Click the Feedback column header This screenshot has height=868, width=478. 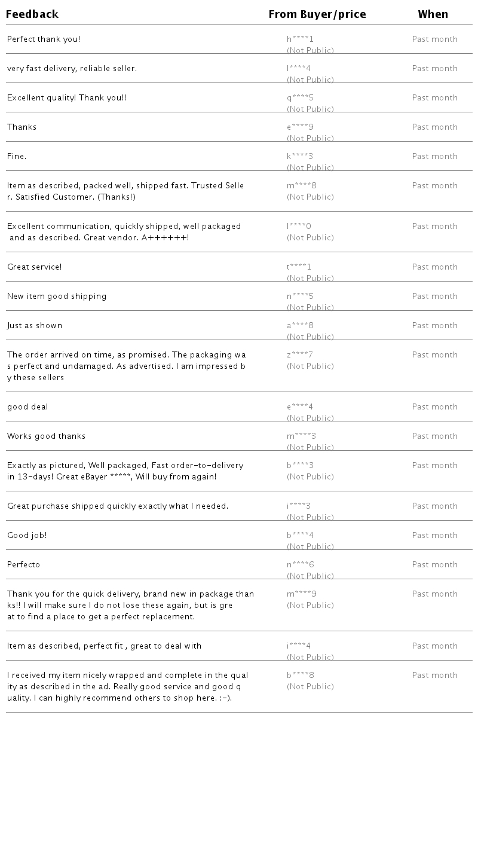[32, 14]
